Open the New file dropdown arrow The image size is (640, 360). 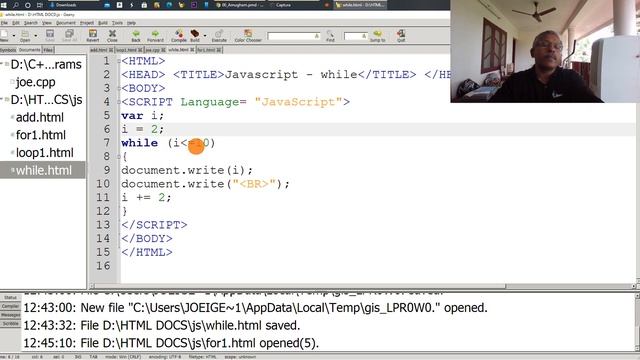[14, 36]
